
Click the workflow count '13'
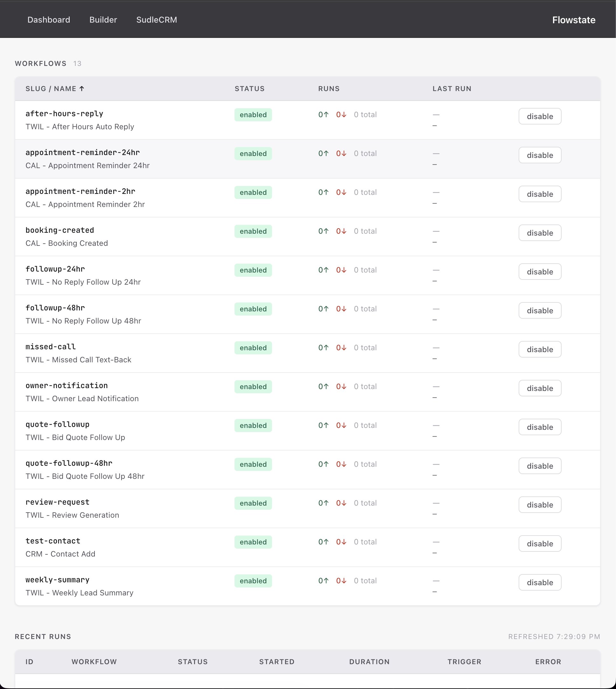(x=77, y=64)
